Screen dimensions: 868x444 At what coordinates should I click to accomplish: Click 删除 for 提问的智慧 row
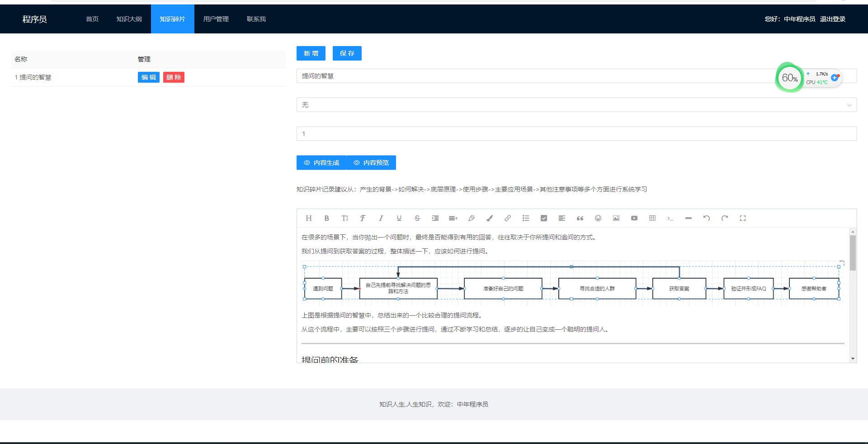[174, 77]
